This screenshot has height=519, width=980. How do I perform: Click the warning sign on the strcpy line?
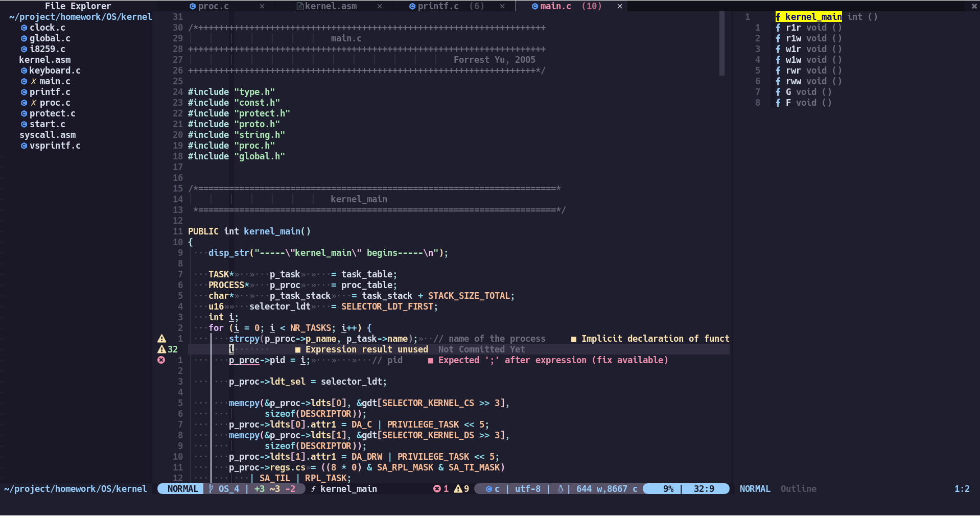tap(161, 339)
